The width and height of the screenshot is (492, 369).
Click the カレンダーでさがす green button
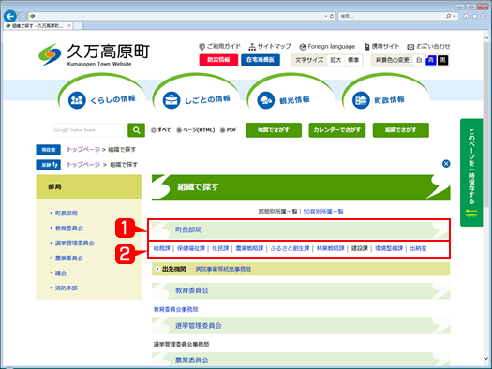(337, 130)
